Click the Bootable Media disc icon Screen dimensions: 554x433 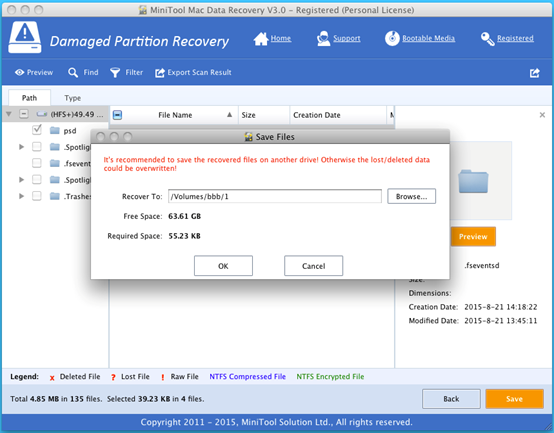point(392,38)
